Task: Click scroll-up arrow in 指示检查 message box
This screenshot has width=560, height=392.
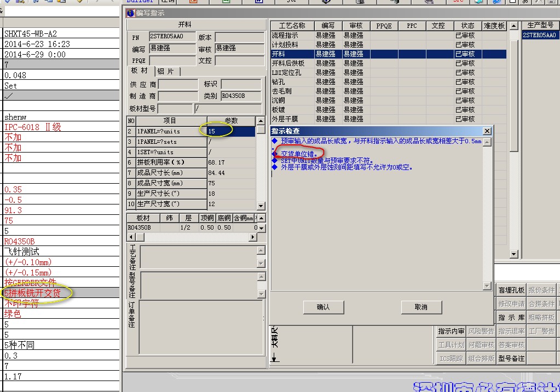Action: click(487, 142)
